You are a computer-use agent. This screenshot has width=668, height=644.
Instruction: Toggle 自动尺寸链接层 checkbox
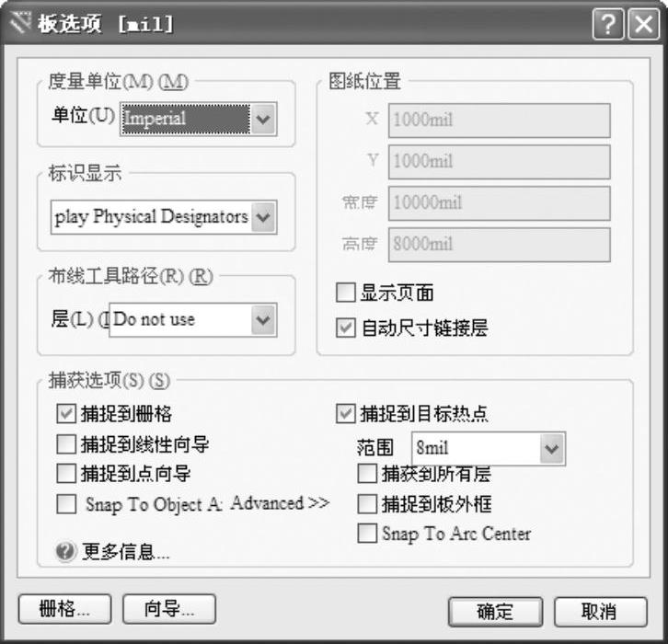(x=345, y=328)
